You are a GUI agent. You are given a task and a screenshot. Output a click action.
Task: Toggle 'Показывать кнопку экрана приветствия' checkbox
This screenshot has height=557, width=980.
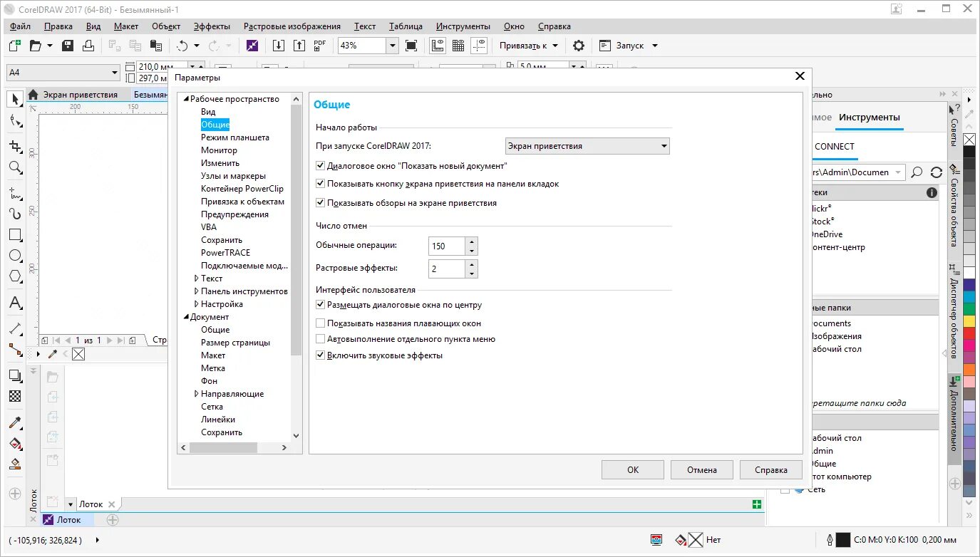[x=320, y=184]
